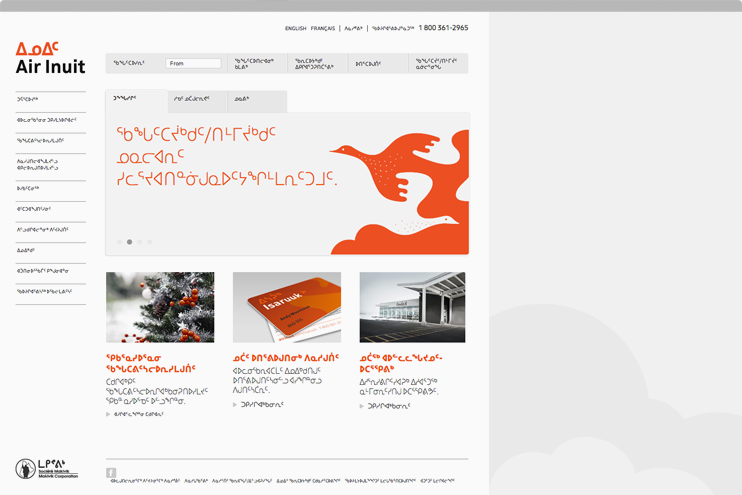742x495 pixels.
Task: Click the orange heading under the Christmas tree image
Action: click(150, 363)
